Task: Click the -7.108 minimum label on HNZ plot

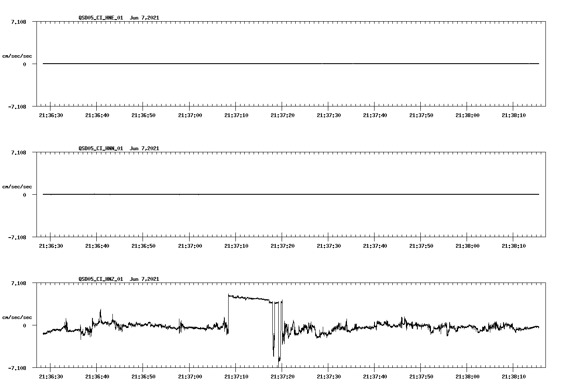Action: tap(17, 368)
